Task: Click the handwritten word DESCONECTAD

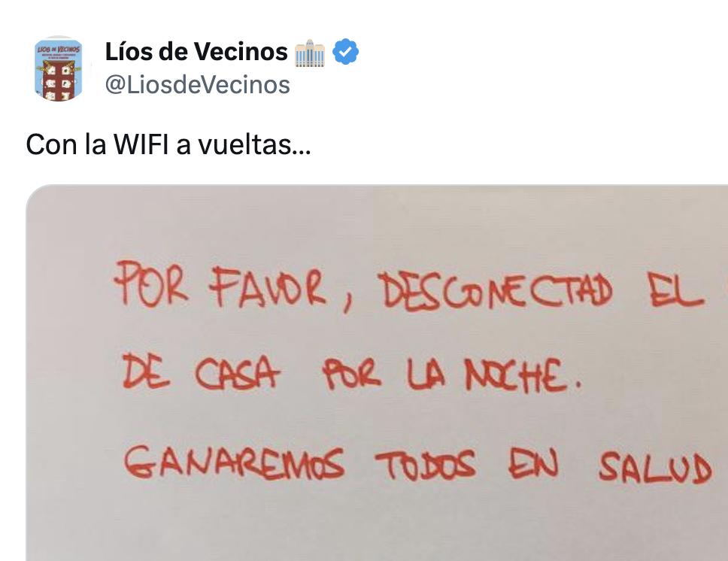Action: coord(495,291)
